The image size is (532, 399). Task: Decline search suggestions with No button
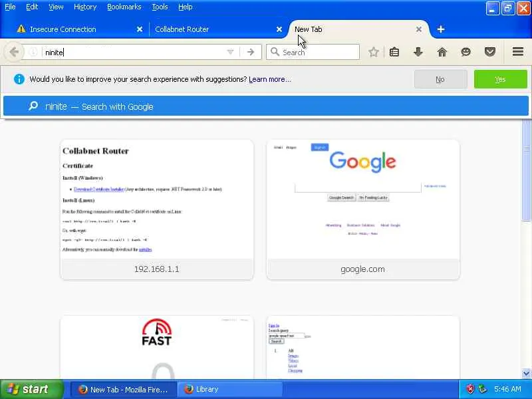(440, 79)
